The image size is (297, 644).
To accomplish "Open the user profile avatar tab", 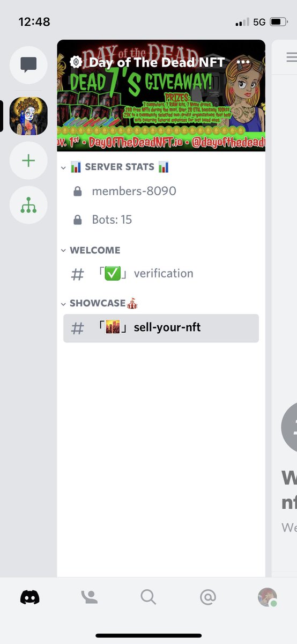I will click(267, 597).
